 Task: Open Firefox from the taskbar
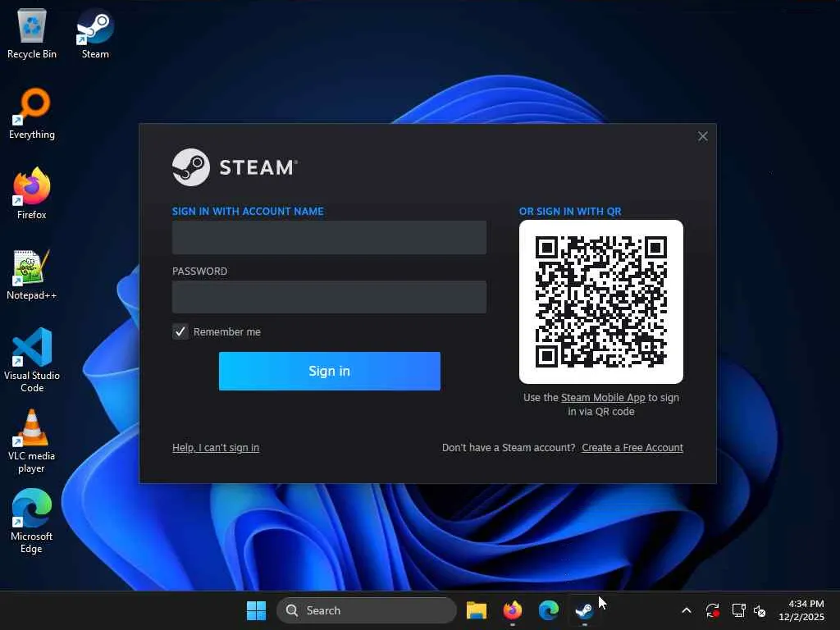point(512,610)
